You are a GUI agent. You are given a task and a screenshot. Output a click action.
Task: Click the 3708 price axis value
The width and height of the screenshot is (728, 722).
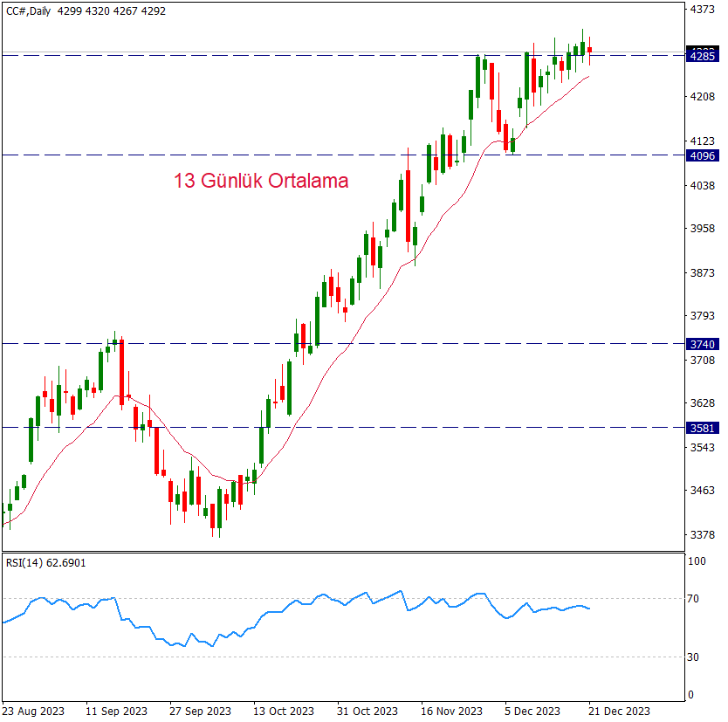pyautogui.click(x=703, y=361)
